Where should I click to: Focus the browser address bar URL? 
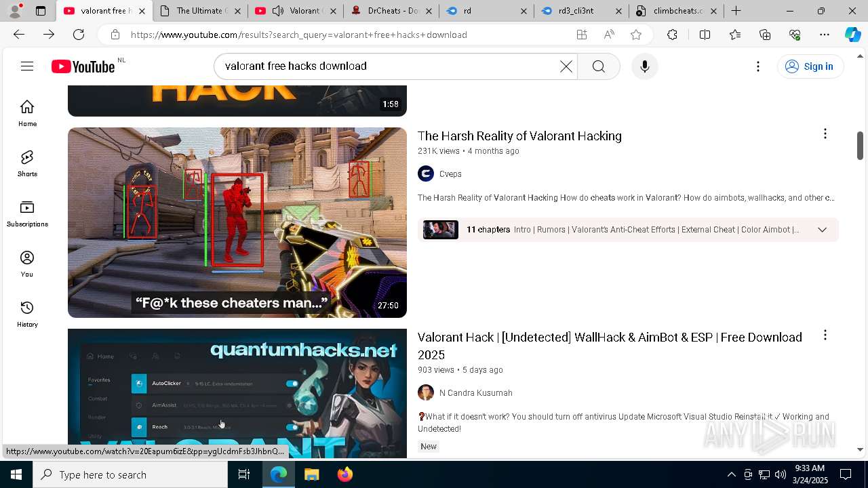[298, 35]
